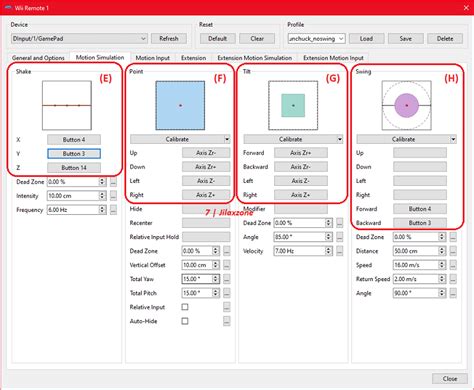Click the Refresh button
This screenshot has height=390, width=474.
pyautogui.click(x=169, y=39)
